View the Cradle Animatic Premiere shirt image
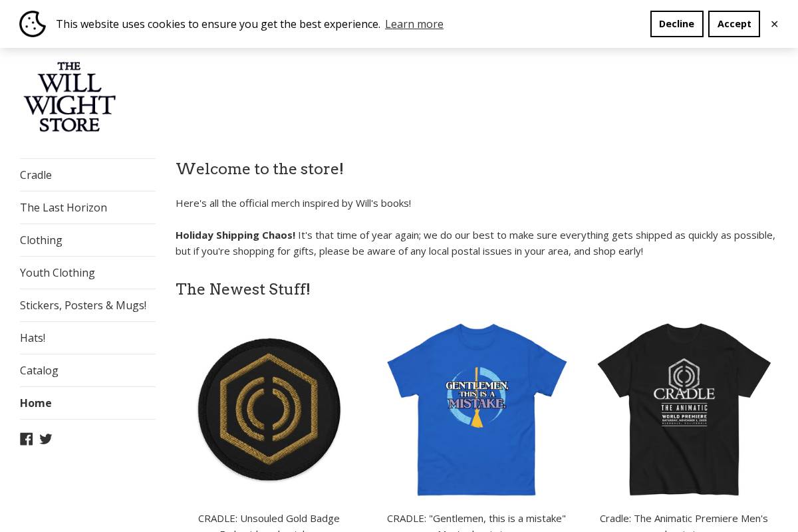The width and height of the screenshot is (798, 532). coord(684,410)
